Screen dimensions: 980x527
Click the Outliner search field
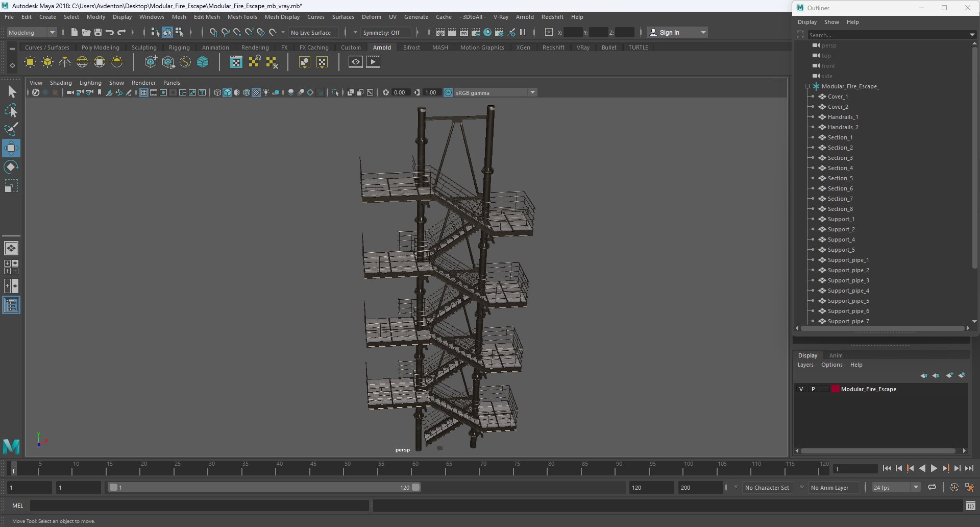(887, 35)
